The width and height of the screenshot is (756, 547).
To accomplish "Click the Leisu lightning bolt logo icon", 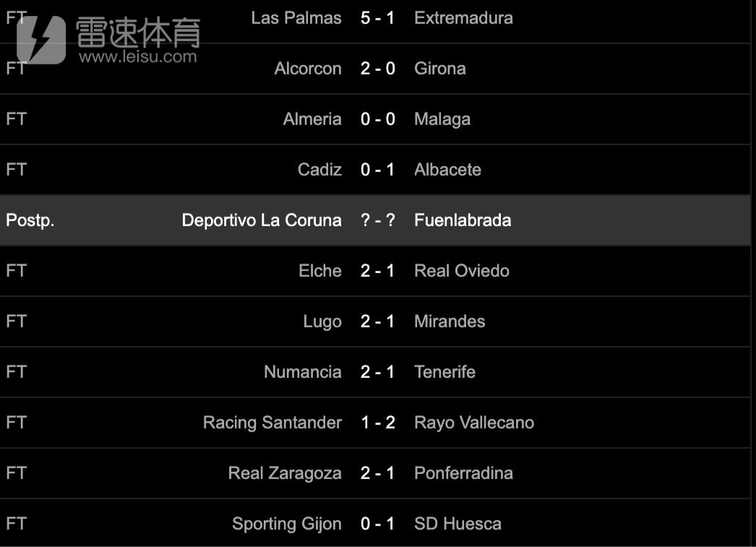I will click(41, 40).
